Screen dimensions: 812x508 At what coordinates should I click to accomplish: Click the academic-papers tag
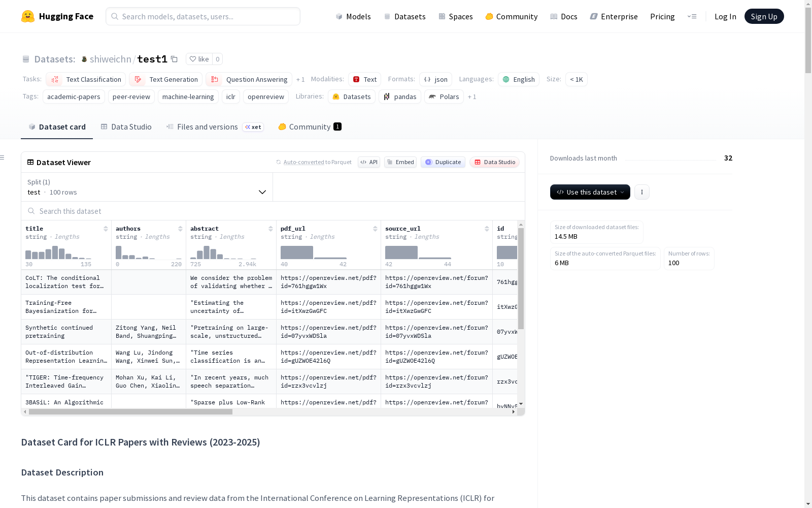click(74, 97)
